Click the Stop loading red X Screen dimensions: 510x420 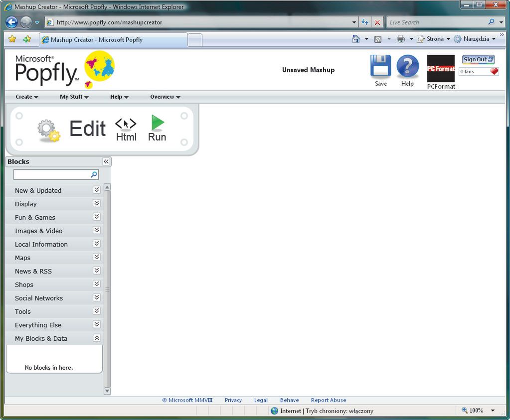coord(377,22)
